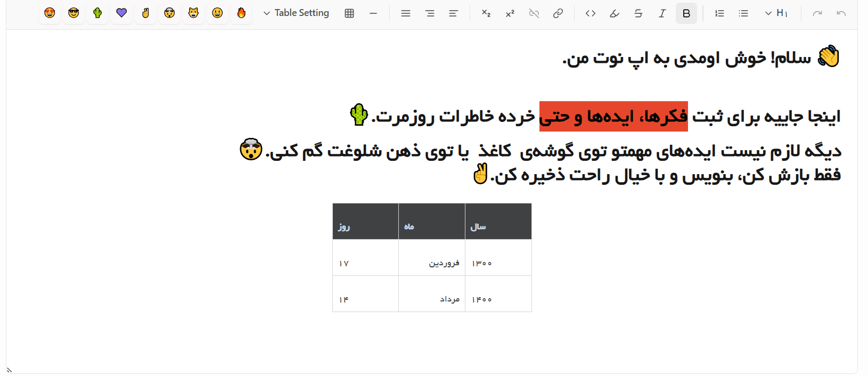Viewport: 868px width, 376px height.
Task: Click the table cell '۱۳۰۰'
Action: click(x=498, y=258)
